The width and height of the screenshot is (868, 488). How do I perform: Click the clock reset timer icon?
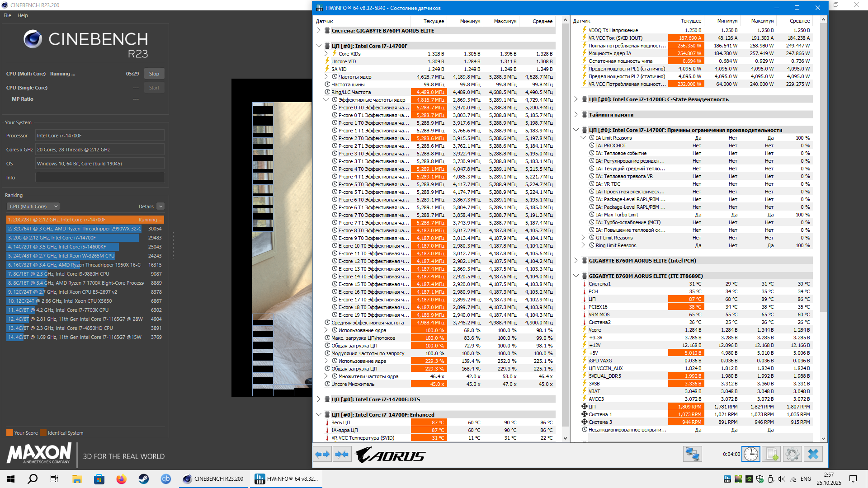click(751, 454)
